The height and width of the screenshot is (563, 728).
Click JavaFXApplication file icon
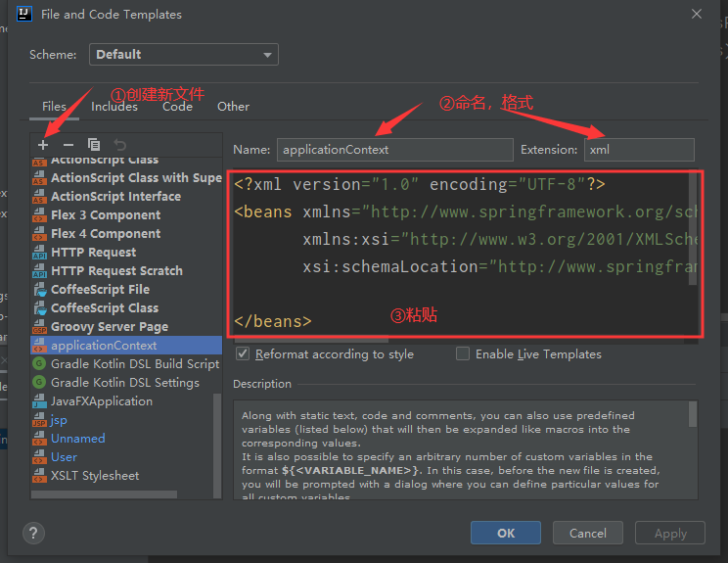(x=39, y=400)
